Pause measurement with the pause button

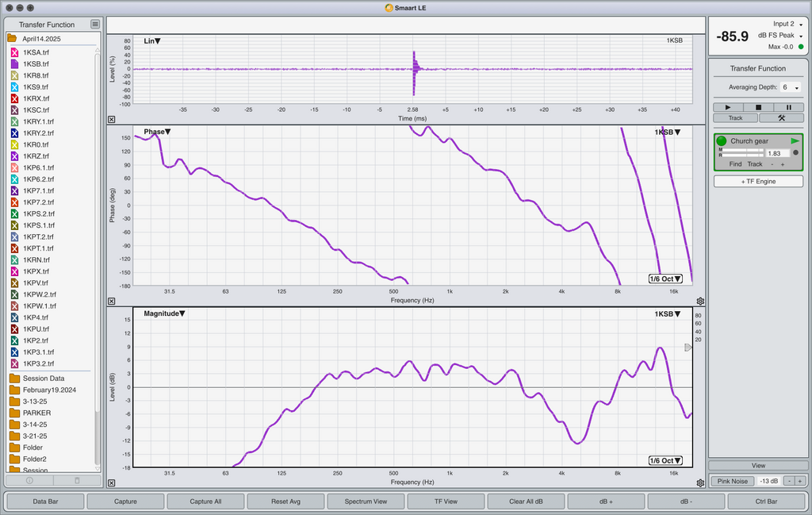[789, 107]
